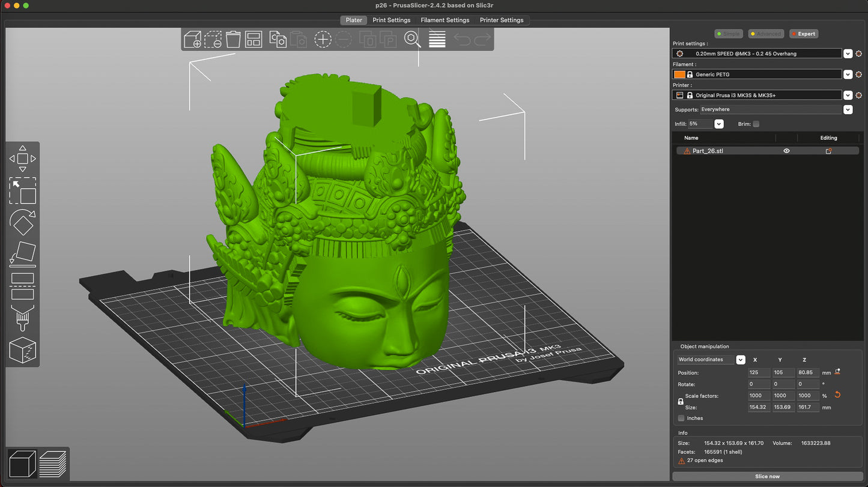868x487 pixels.
Task: Click the Delete all trash icon
Action: 233,40
